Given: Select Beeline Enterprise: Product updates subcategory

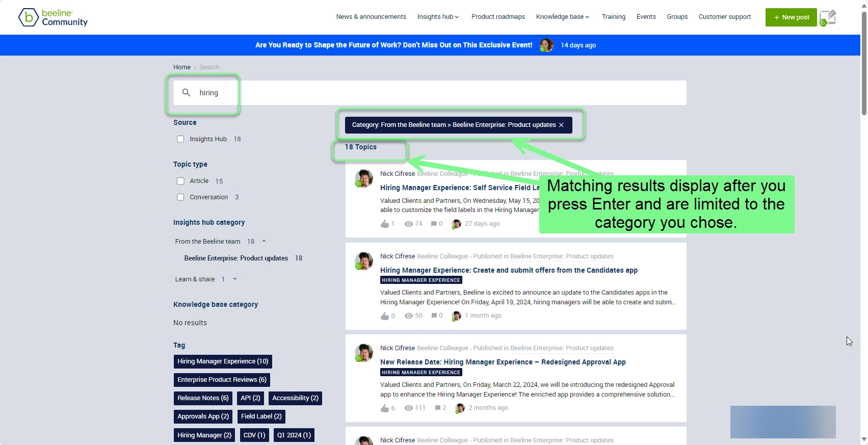Looking at the screenshot, I should click(236, 258).
